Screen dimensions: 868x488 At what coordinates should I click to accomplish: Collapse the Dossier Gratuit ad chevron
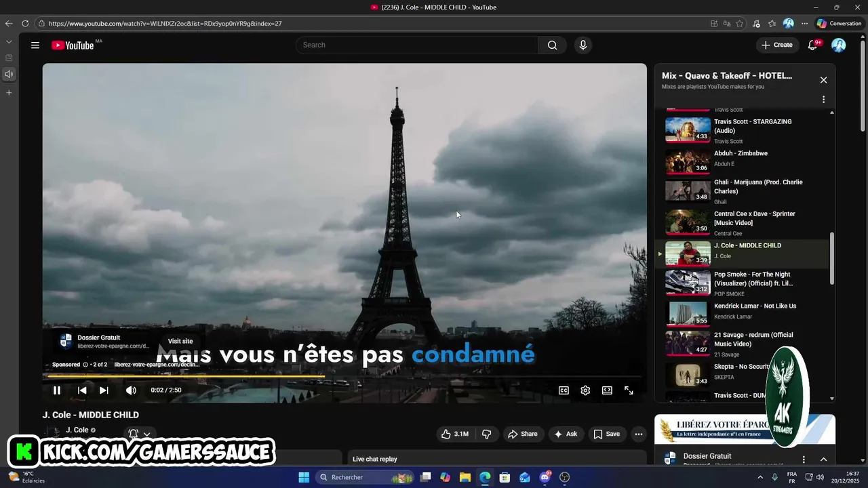coord(823,460)
